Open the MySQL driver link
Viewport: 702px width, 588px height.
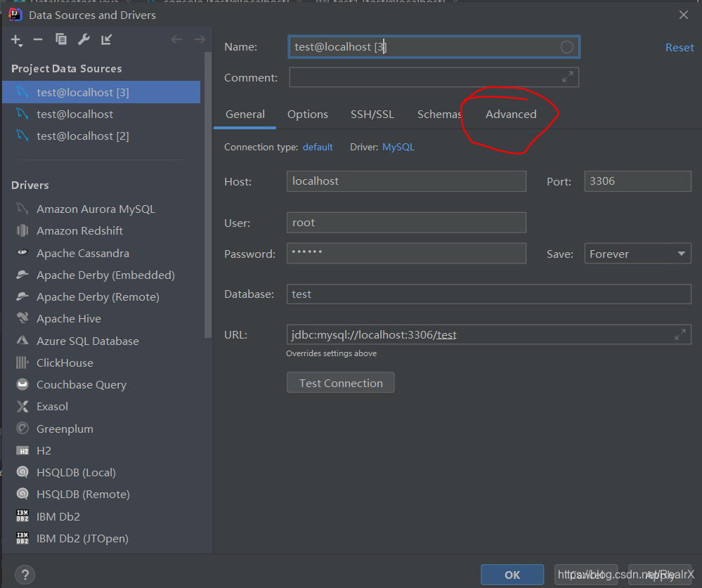[x=398, y=148]
